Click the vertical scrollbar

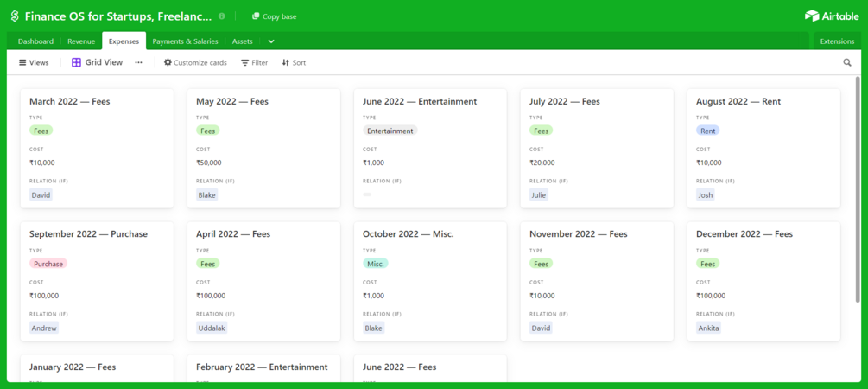tap(858, 189)
